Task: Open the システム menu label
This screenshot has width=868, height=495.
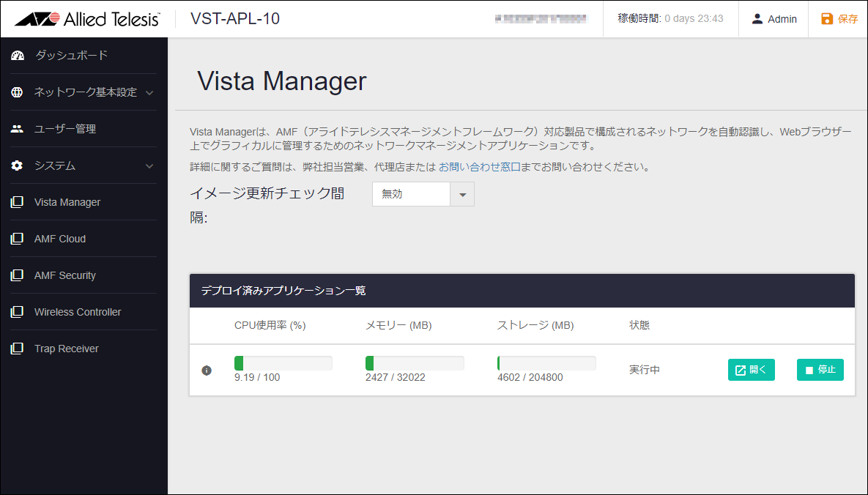Action: [x=55, y=165]
